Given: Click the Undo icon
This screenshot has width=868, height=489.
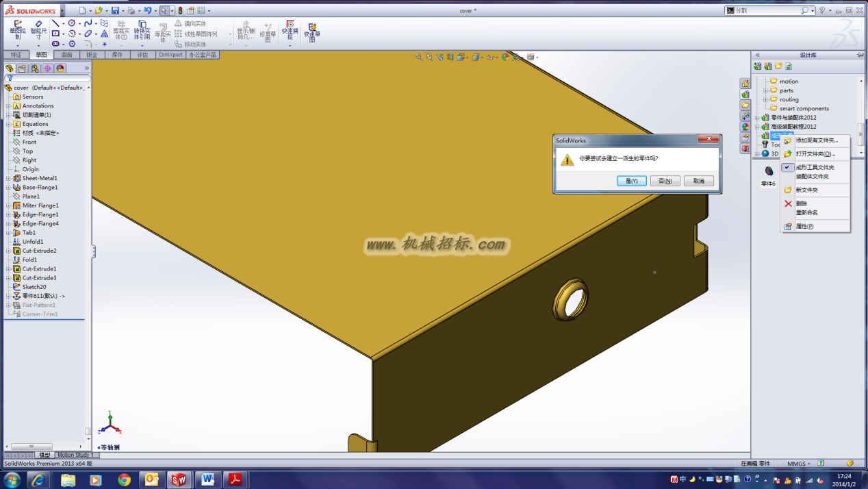Looking at the screenshot, I should (147, 10).
